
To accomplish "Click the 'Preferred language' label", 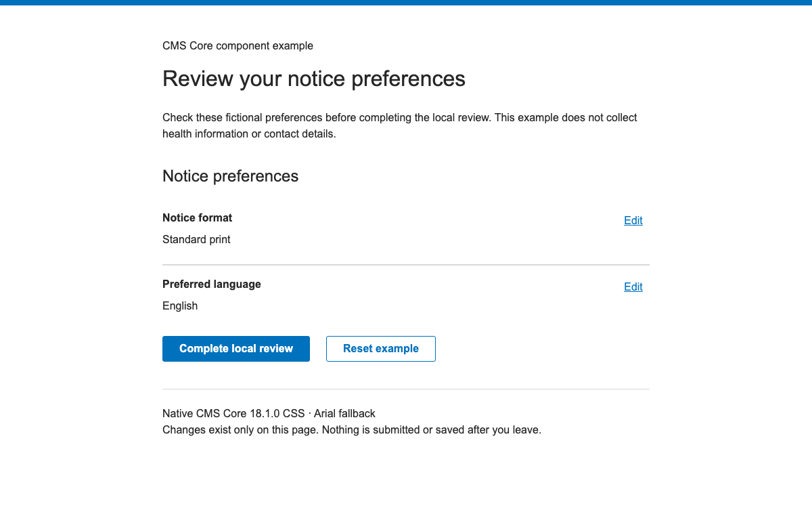I will pos(212,284).
